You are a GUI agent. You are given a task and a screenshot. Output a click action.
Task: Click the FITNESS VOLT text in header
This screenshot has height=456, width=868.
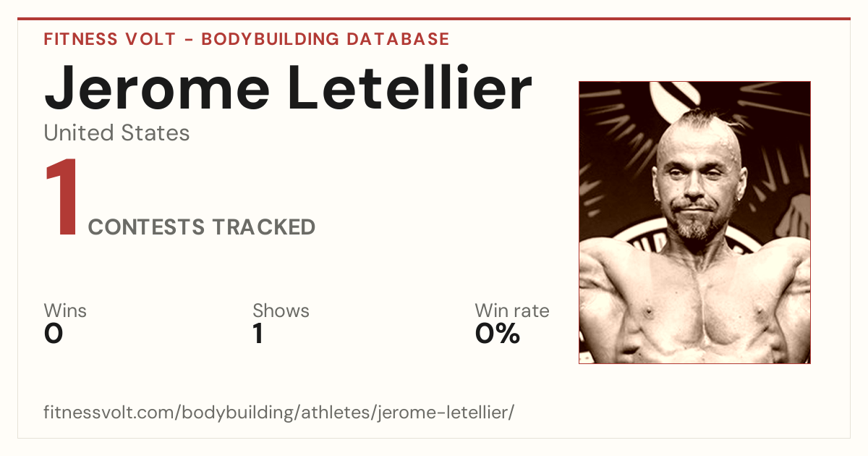click(x=109, y=39)
